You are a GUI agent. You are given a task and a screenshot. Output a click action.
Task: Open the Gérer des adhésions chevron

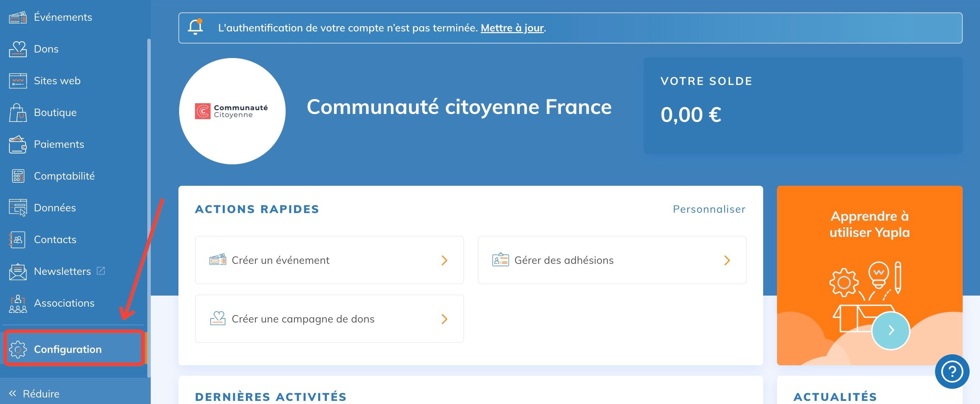[x=727, y=260]
